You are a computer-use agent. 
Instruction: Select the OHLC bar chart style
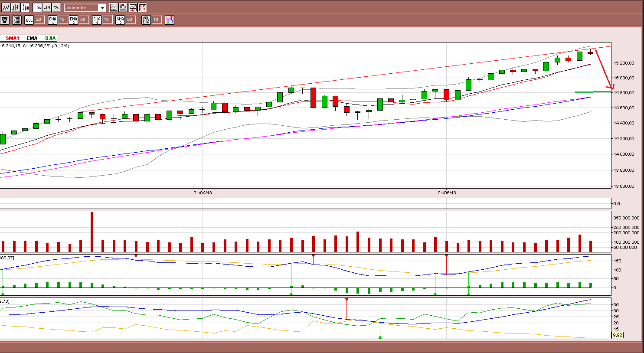pyautogui.click(x=16, y=7)
